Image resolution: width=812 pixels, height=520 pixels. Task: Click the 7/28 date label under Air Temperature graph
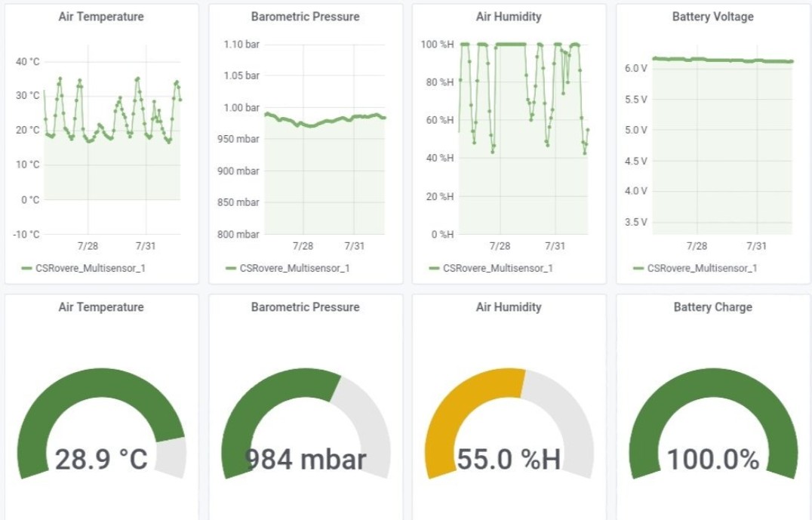(x=88, y=246)
